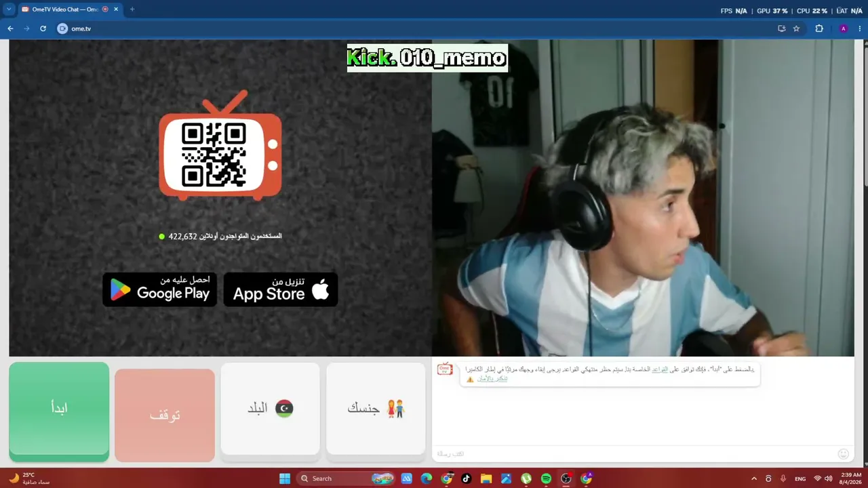
Task: Close the OmeTV Video Chat tab
Action: tap(115, 9)
